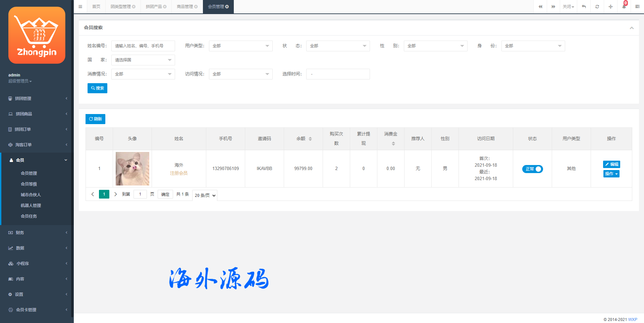Click the fullscreen move icon in top bar
This screenshot has width=644, height=323.
pyautogui.click(x=610, y=7)
